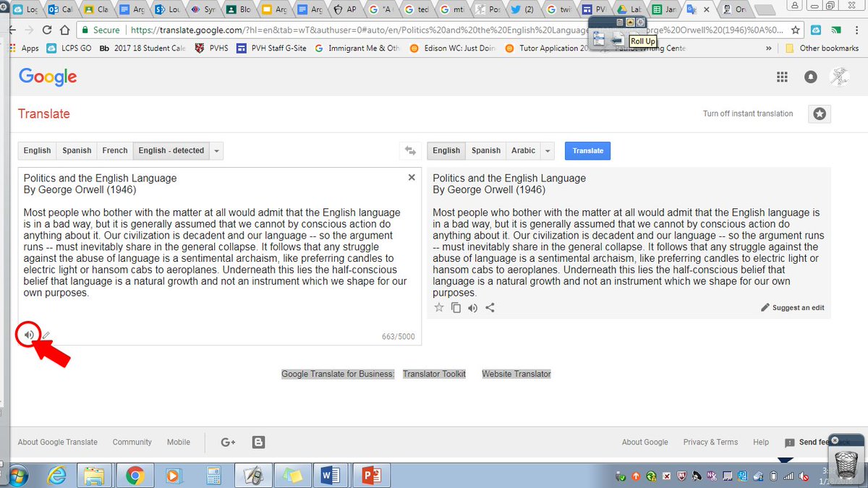Image resolution: width=868 pixels, height=488 pixels.
Task: Open File Explorer from the taskbar
Action: [95, 476]
